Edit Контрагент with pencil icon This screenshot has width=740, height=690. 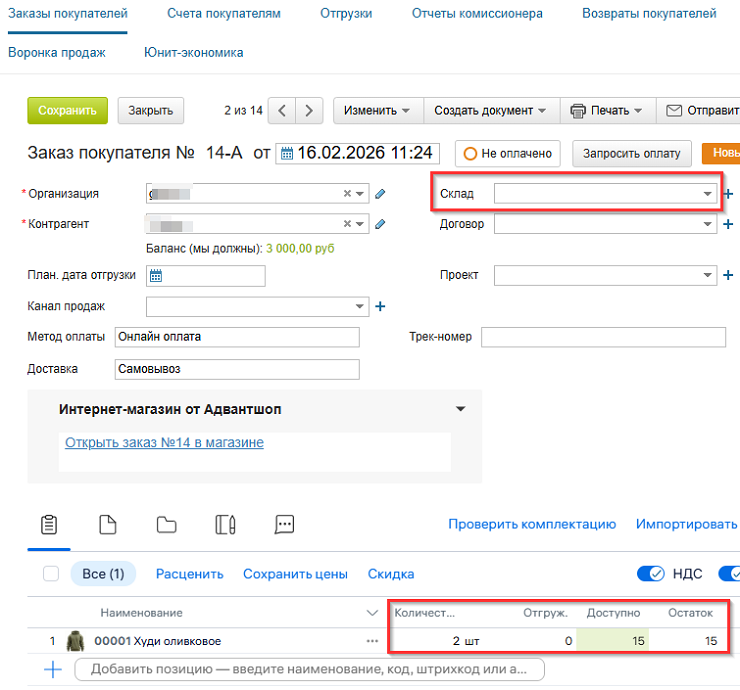380,224
